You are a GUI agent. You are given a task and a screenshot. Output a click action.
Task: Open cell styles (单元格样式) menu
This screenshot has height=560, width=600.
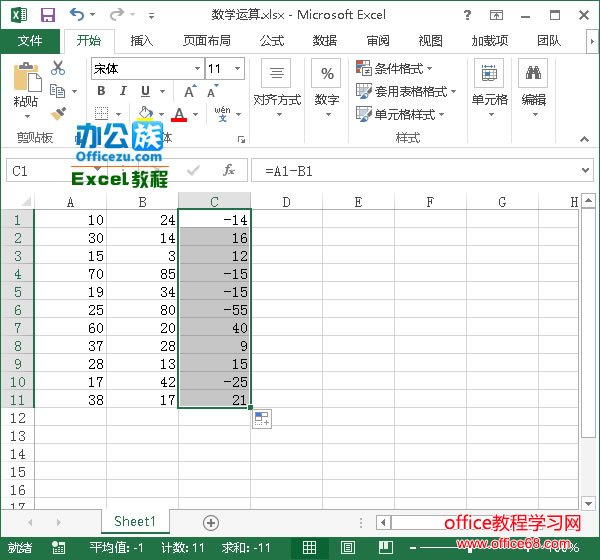(x=400, y=114)
